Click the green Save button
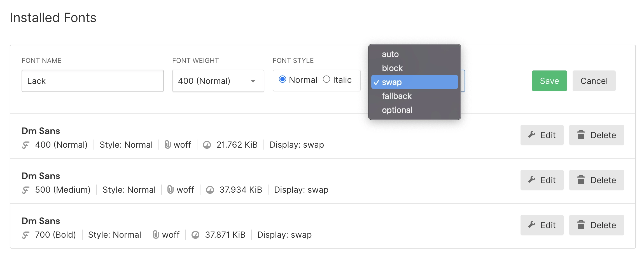 pyautogui.click(x=549, y=81)
